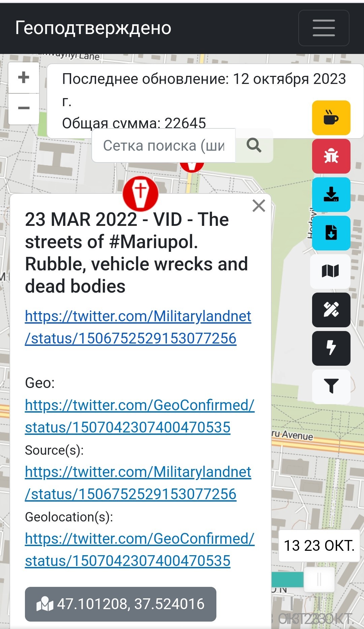Image resolution: width=364 pixels, height=629 pixels.
Task: Focus the Сетка поиска search field
Action: click(x=164, y=146)
